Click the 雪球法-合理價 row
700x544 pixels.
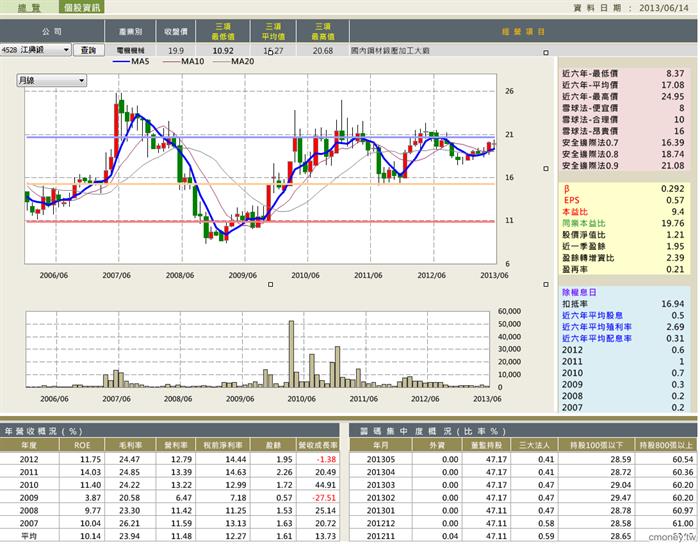point(623,120)
